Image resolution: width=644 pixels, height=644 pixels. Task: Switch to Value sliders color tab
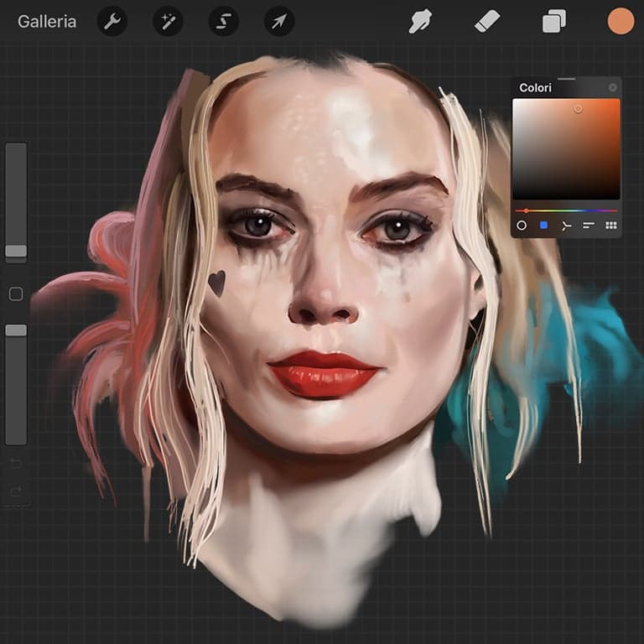[x=589, y=225]
